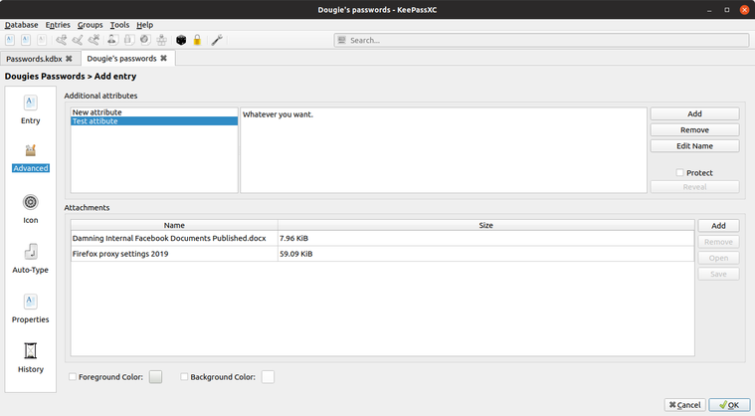The image size is (755, 416).
Task: Click the attachments Remove button
Action: point(718,242)
